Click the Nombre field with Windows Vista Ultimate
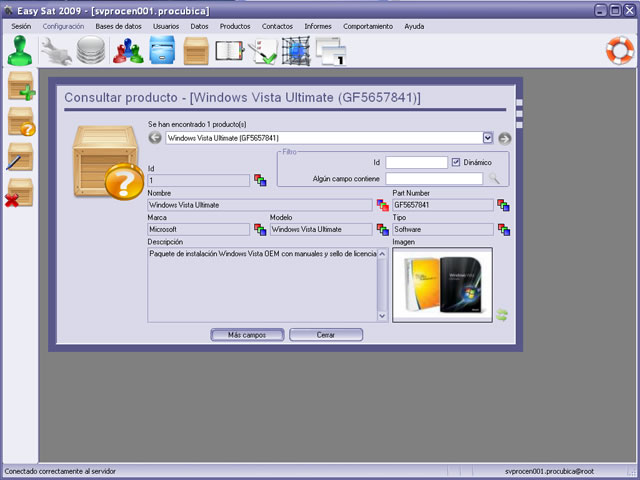640x480 pixels. tap(260, 205)
